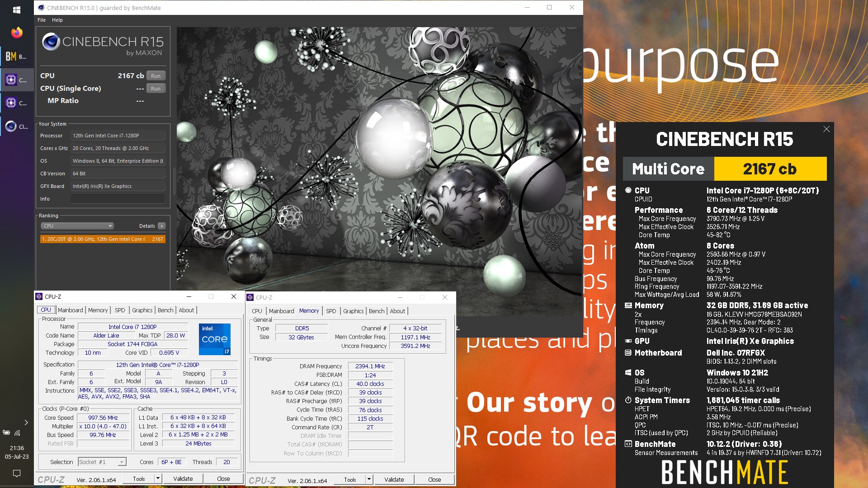Image resolution: width=868 pixels, height=488 pixels.
Task: Click the Info input field in Cinebench
Action: coord(118,199)
